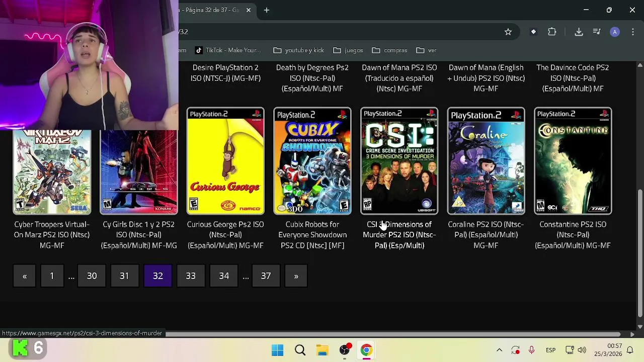
Task: Open the TikTok - Make Your bookmark
Action: tap(228, 50)
